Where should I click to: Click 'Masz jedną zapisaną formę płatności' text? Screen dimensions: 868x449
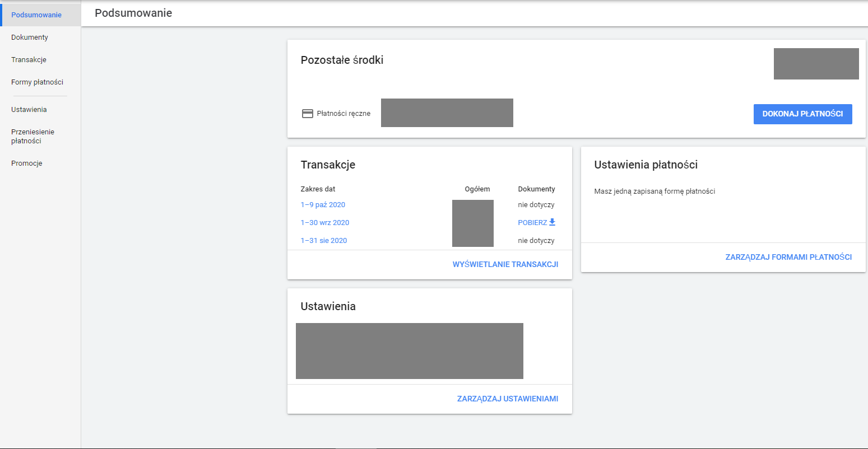tap(655, 191)
